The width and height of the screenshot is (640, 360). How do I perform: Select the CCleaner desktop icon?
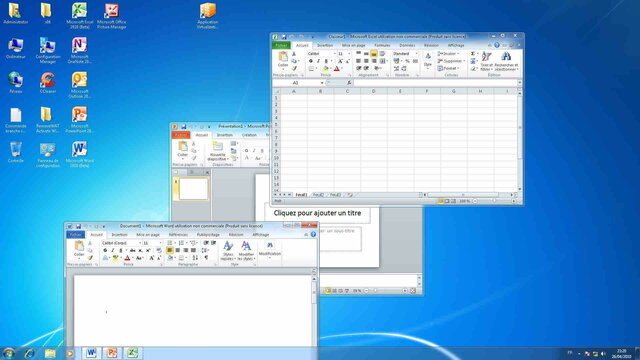[x=48, y=83]
